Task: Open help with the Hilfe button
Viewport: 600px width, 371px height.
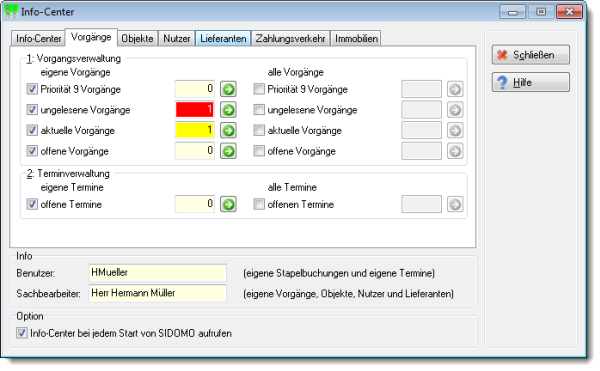Action: coord(530,82)
